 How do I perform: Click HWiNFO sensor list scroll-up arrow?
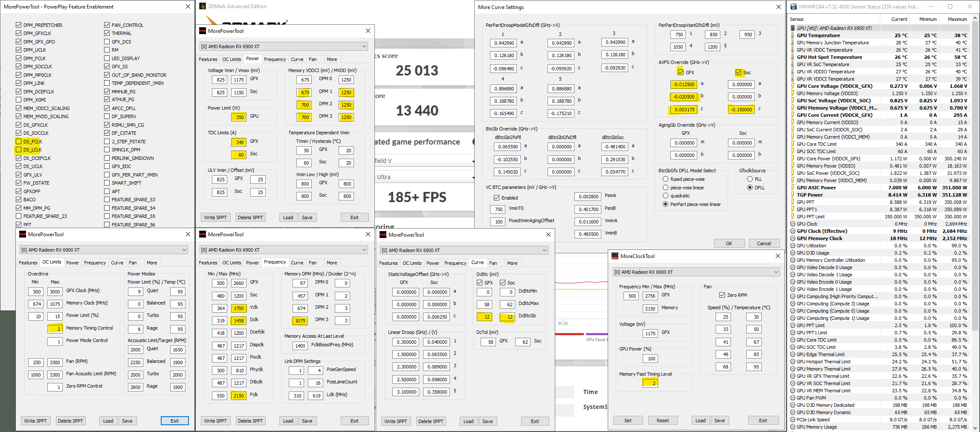[974, 19]
